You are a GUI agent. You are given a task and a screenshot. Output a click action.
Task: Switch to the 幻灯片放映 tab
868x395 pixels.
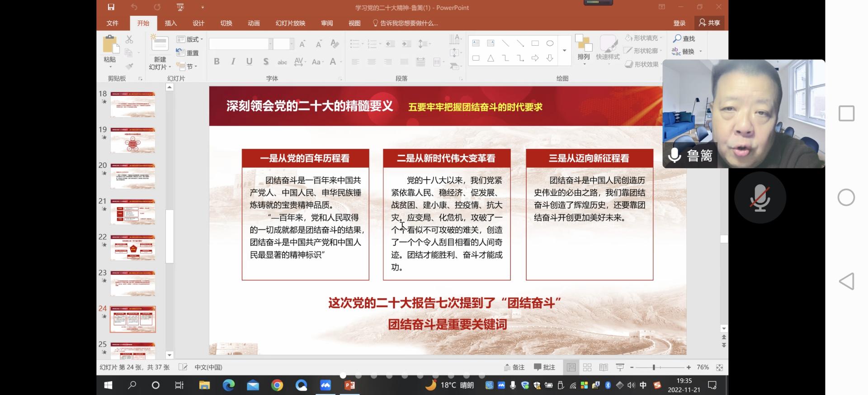pos(290,23)
